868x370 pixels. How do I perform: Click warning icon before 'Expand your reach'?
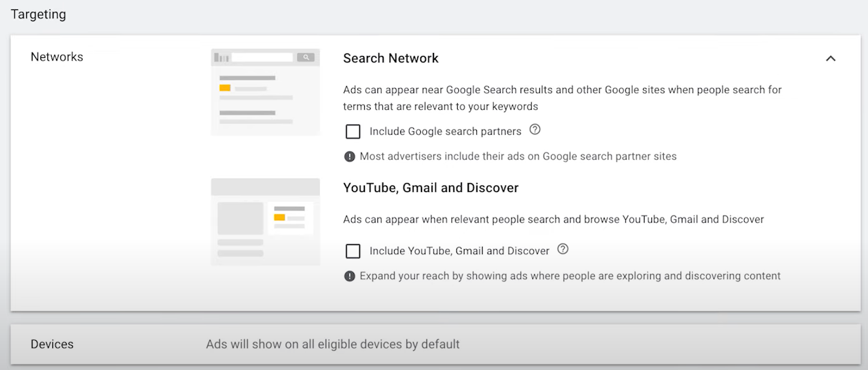click(x=350, y=276)
